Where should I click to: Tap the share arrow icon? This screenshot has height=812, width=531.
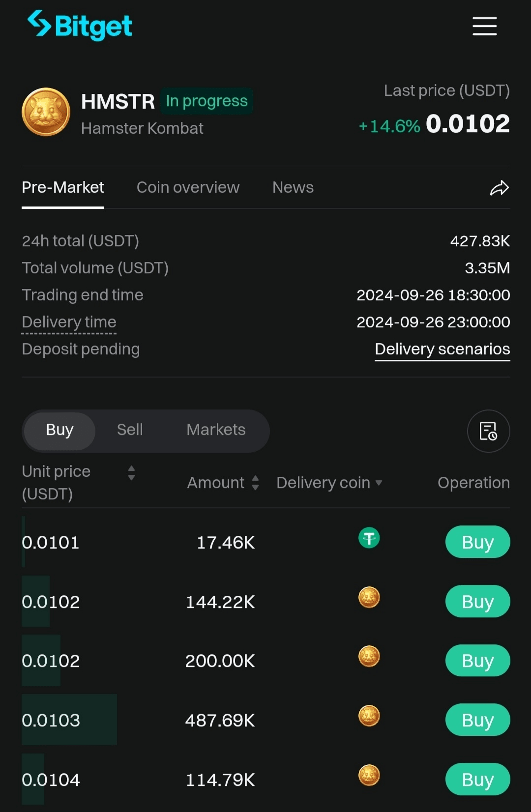[499, 188]
